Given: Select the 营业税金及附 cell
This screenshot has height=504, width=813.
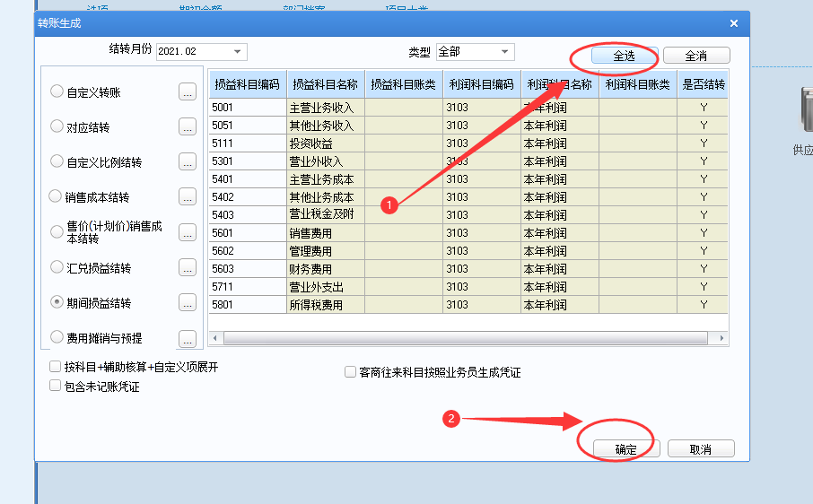Looking at the screenshot, I should tap(326, 215).
